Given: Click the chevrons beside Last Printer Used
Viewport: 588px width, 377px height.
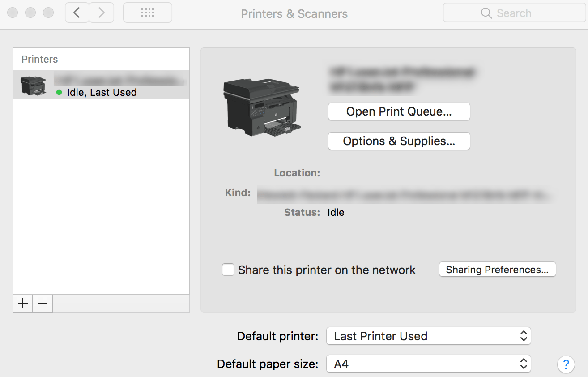Looking at the screenshot, I should [x=523, y=336].
